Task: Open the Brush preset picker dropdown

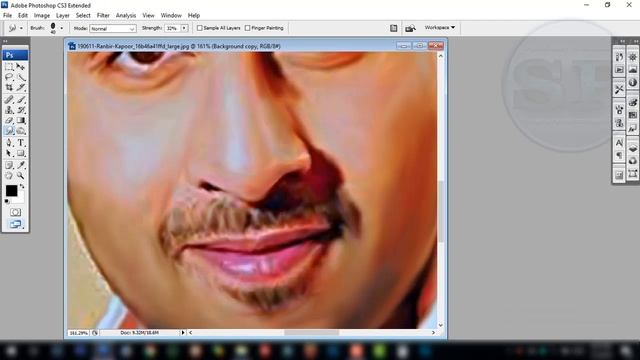Action: click(62, 28)
